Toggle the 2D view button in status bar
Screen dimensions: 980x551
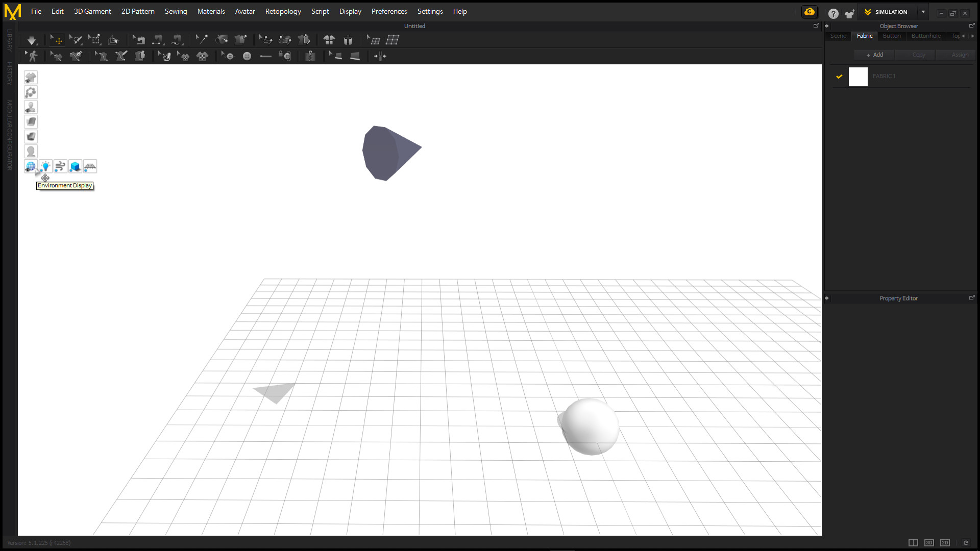tap(944, 543)
